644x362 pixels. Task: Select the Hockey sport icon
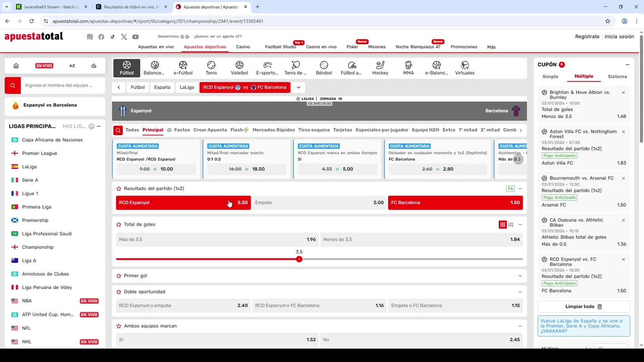pos(380,68)
